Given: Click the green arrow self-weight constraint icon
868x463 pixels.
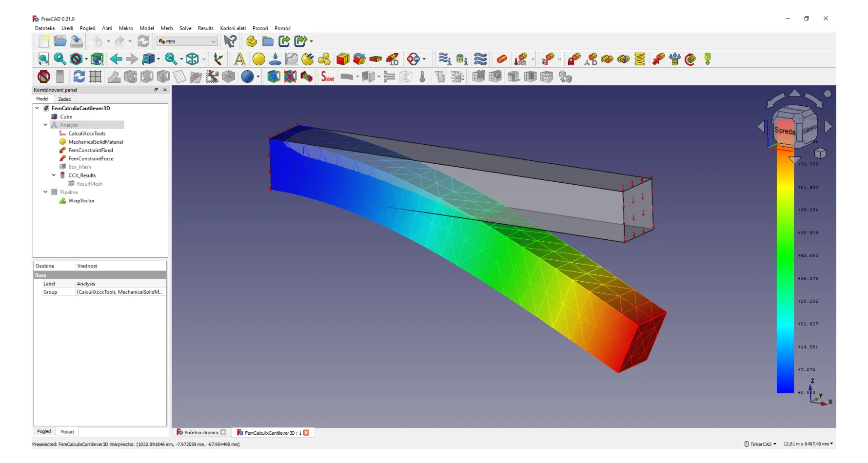Looking at the screenshot, I should point(708,59).
